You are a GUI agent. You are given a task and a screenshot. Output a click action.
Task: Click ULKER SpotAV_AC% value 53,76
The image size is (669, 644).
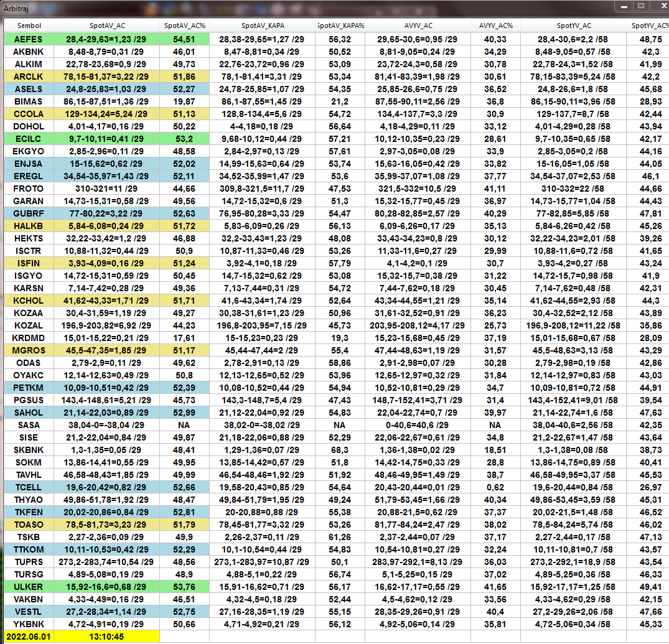pyautogui.click(x=184, y=586)
